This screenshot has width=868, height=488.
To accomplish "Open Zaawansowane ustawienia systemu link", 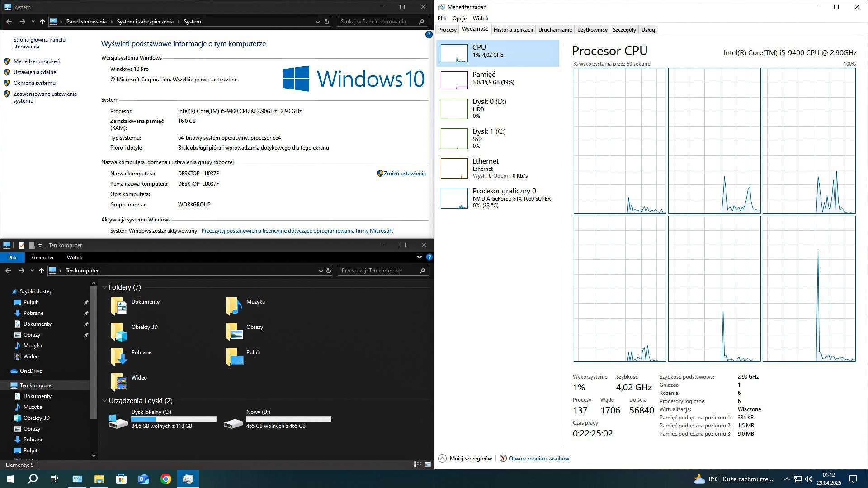I will (x=45, y=97).
